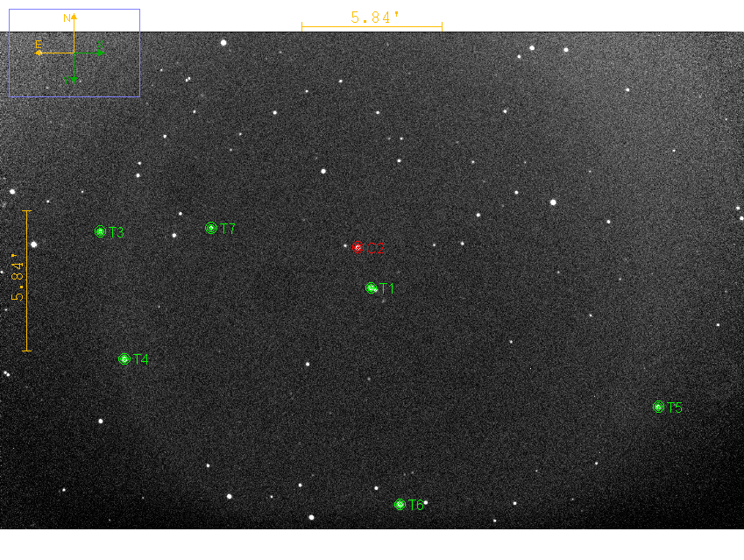
Task: Click the T7 text label
Action: [x=228, y=229]
